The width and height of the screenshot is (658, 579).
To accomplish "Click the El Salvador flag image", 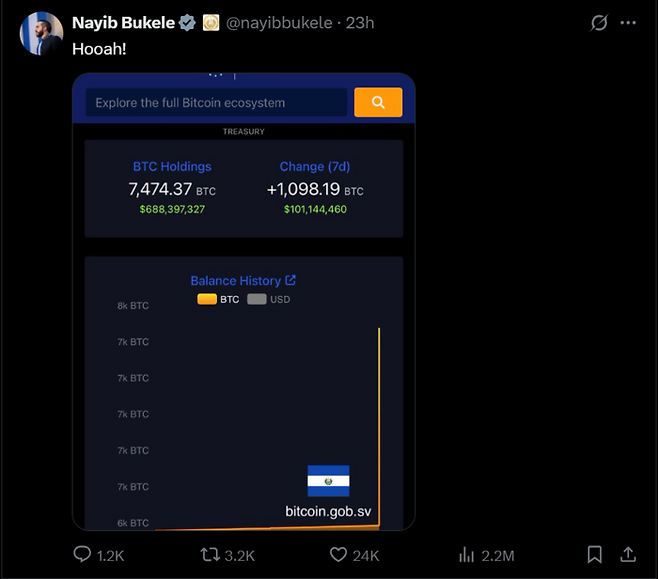I will pos(328,481).
